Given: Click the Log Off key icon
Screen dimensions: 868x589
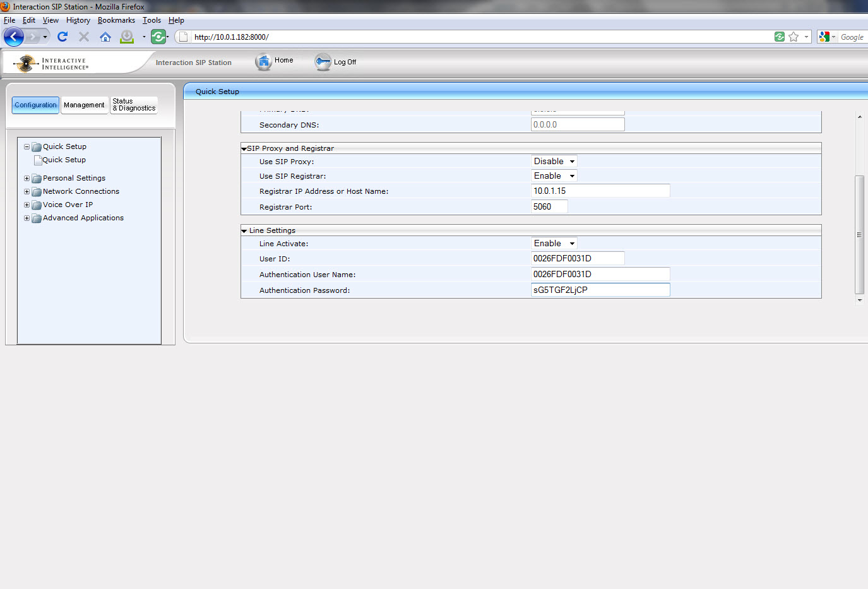Looking at the screenshot, I should [323, 62].
